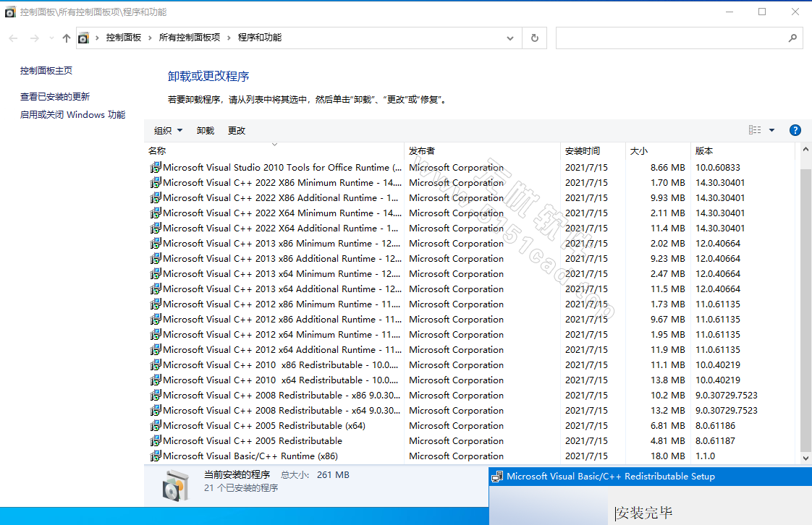Click icon of C++ 2022 X86 Minimum Runtime

(156, 182)
